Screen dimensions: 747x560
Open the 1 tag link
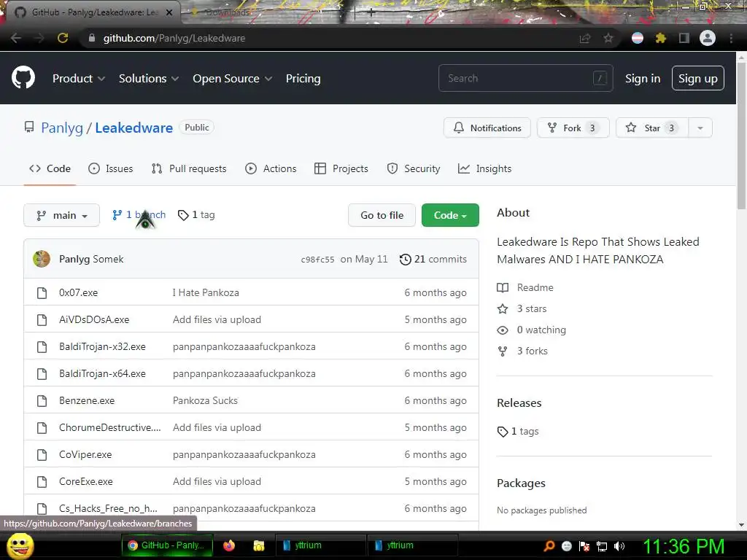tap(196, 215)
